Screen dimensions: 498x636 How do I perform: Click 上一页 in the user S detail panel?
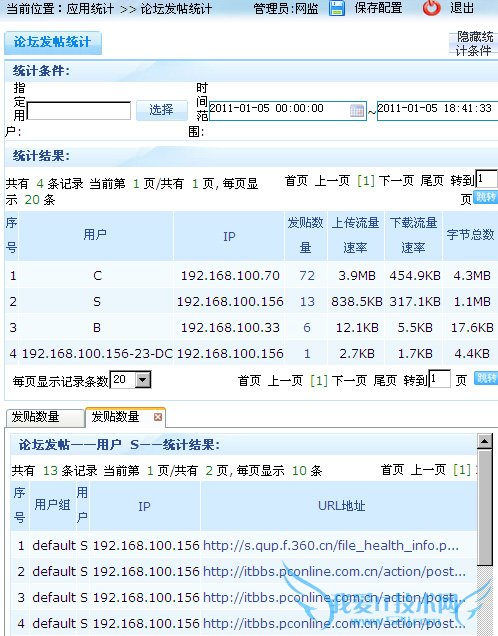click(x=428, y=470)
